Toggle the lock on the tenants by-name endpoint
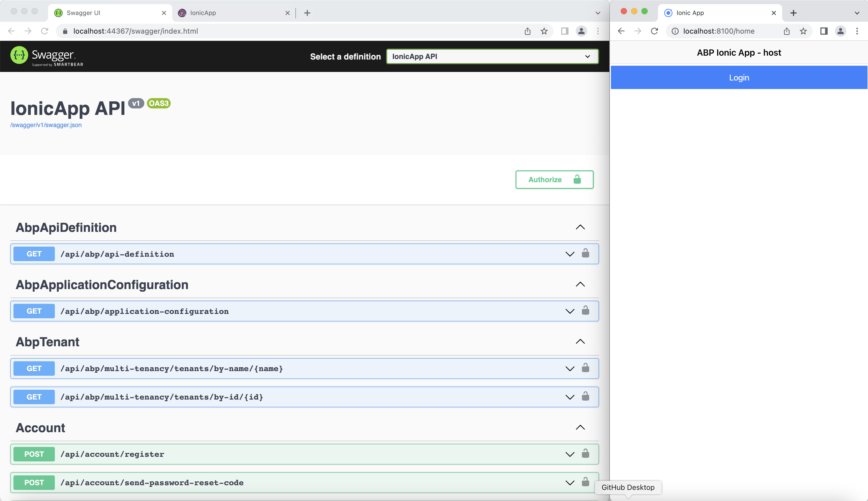Image resolution: width=868 pixels, height=501 pixels. tap(586, 368)
